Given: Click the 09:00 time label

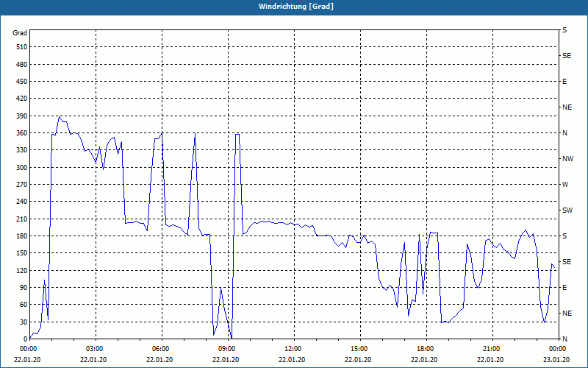Looking at the screenshot, I should [226, 349].
